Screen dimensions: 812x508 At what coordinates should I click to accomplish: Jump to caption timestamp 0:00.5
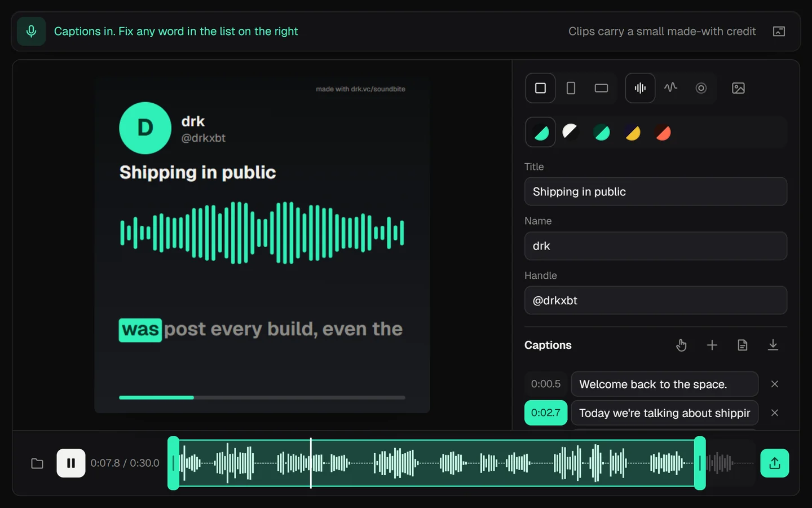pos(546,384)
